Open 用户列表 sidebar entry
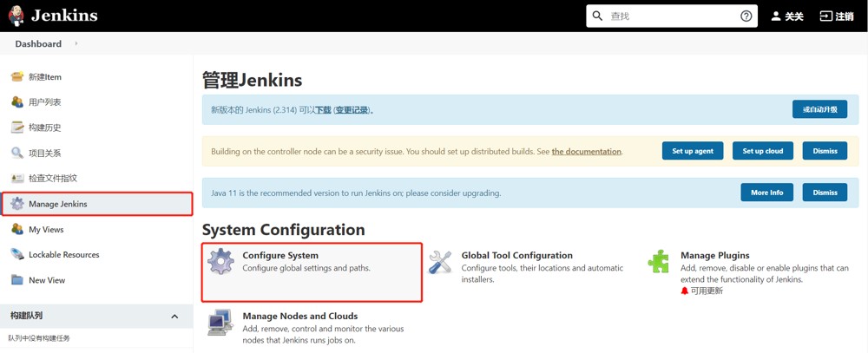Viewport: 868px width, 353px height. pyautogui.click(x=45, y=102)
